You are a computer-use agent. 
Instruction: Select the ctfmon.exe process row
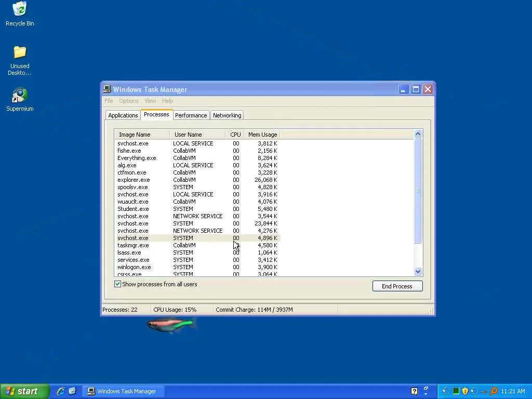pos(197,172)
